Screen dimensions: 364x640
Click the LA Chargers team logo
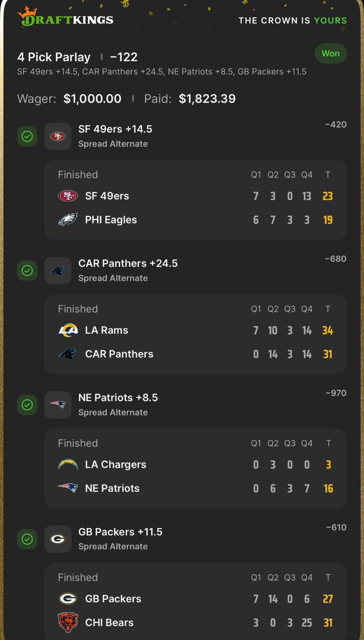click(68, 464)
